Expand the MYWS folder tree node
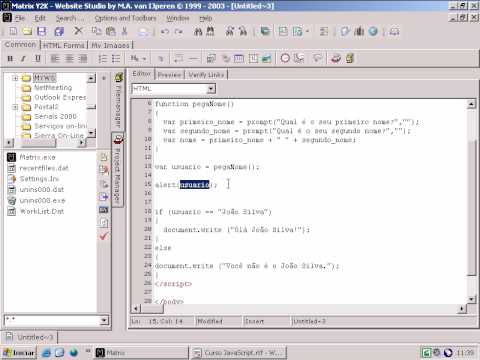480x360 pixels. 15,78
